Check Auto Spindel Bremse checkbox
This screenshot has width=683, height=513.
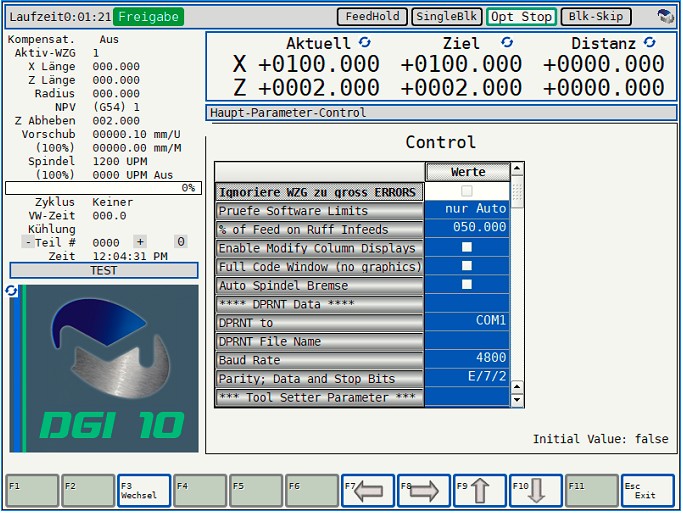(467, 284)
